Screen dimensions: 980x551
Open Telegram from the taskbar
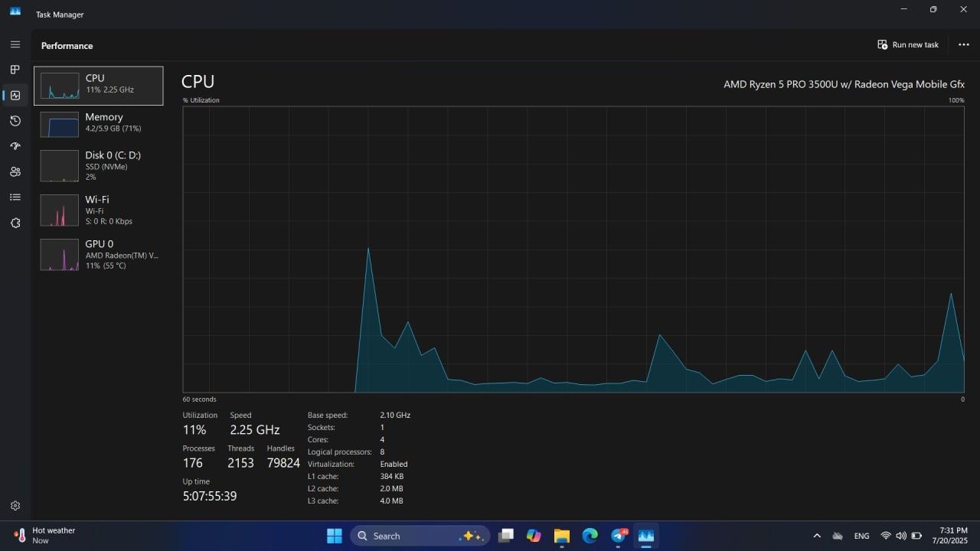(x=618, y=536)
